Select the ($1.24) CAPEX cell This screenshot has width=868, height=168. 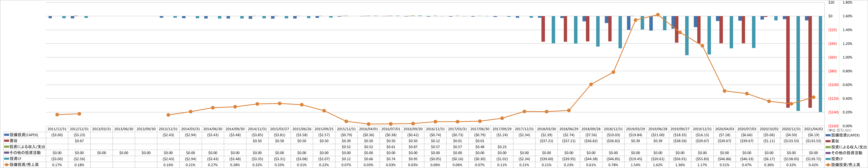click(x=502, y=135)
